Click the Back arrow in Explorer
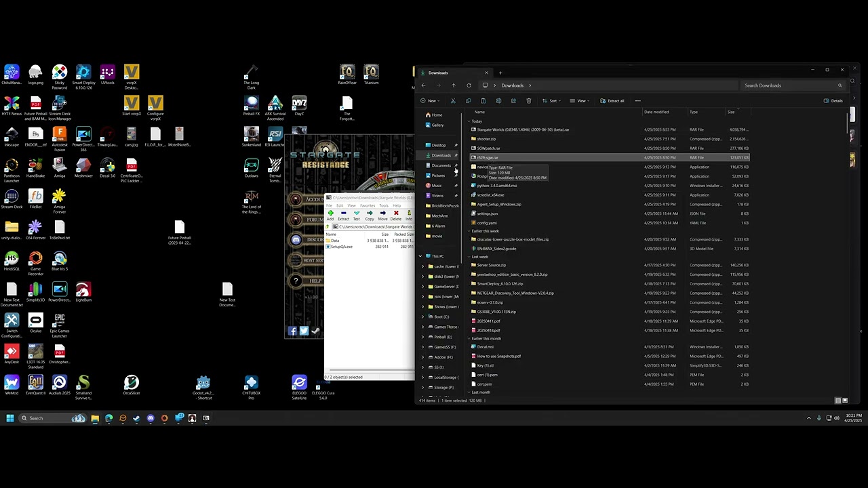The image size is (868, 488). (423, 85)
